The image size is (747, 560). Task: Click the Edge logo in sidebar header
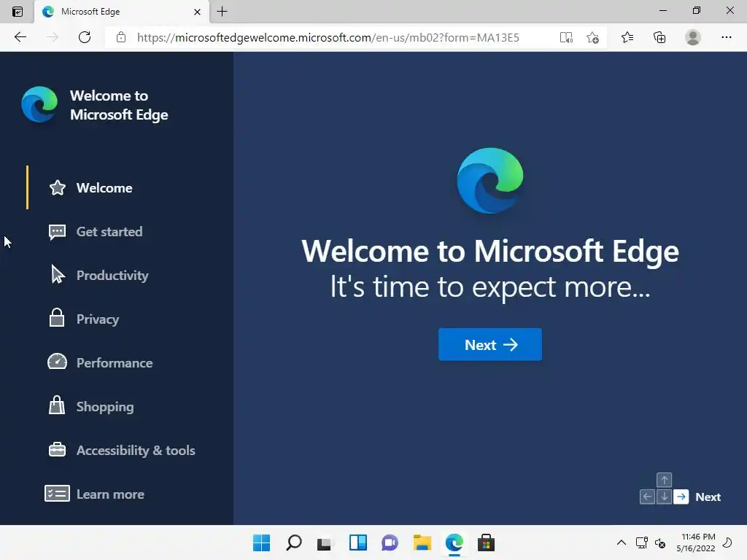[x=39, y=104]
